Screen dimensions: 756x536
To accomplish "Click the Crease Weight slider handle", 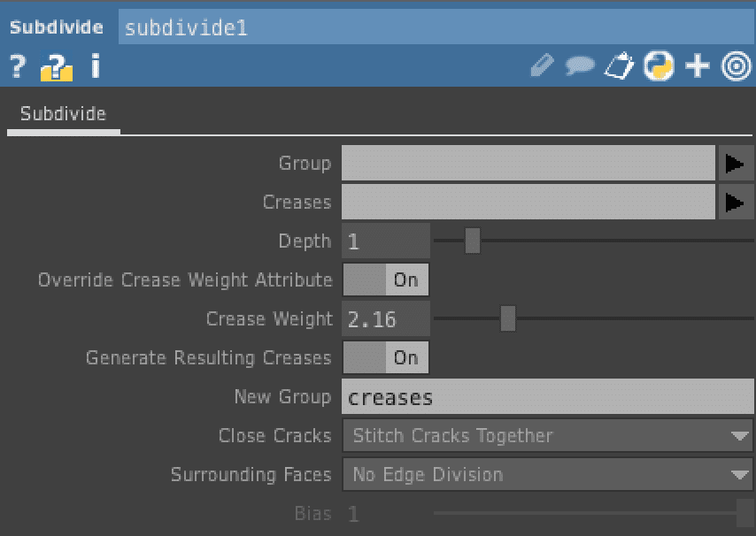I will click(x=508, y=318).
